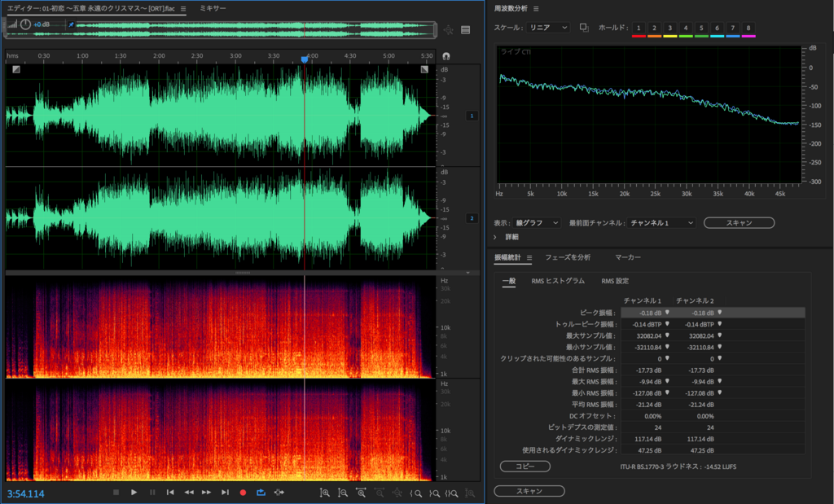
Task: Click the Zoom Out Amplitude icon
Action: pos(343,493)
